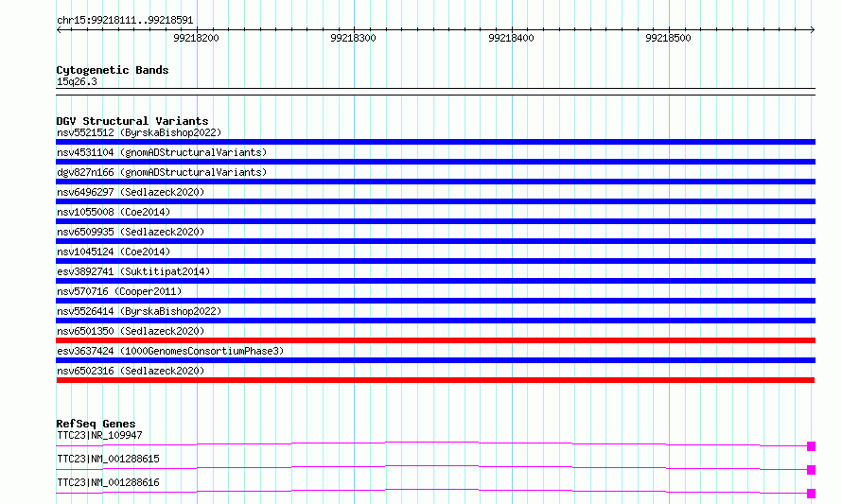842x504 pixels.
Task: Select the red bar under nsv6501350
Action: 435,340
